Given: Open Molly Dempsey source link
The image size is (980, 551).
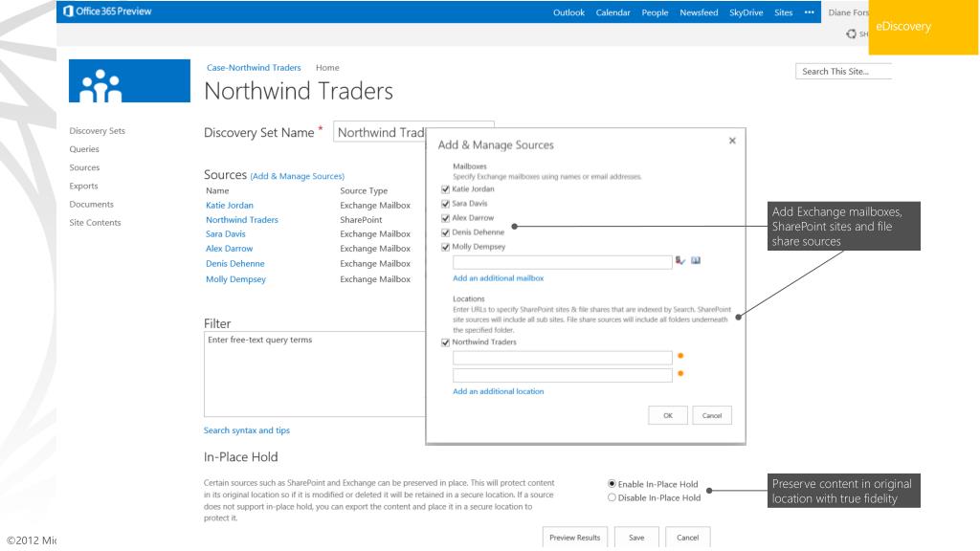Looking at the screenshot, I should click(x=235, y=279).
